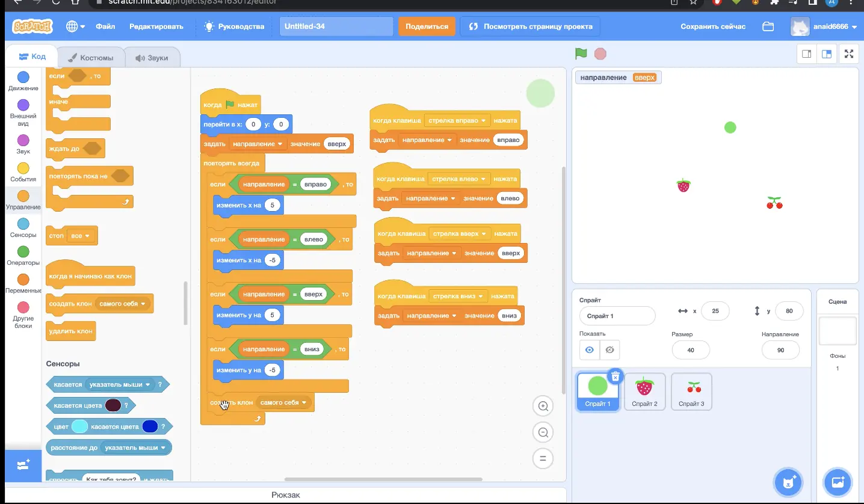Viewport: 864px width, 504px height.
Task: Zoom out on the code workspace
Action: point(543,432)
